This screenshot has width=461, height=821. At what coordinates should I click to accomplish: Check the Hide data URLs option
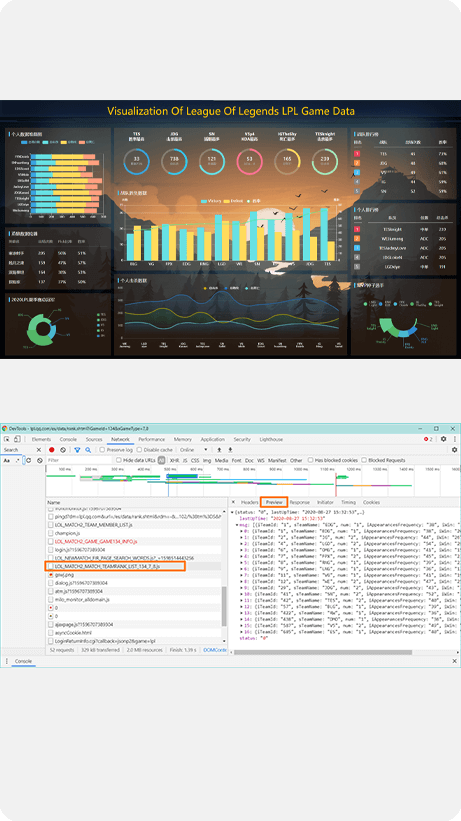(119, 460)
